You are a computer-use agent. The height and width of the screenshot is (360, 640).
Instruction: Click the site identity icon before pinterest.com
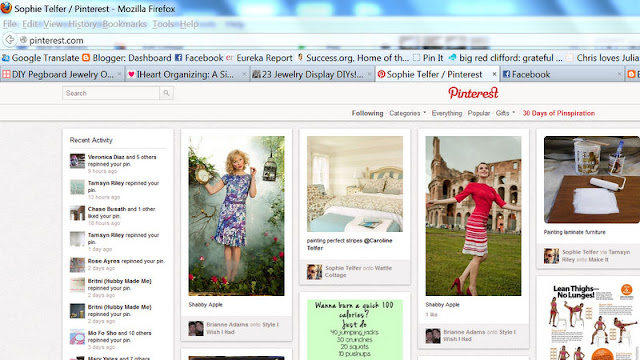(23, 40)
